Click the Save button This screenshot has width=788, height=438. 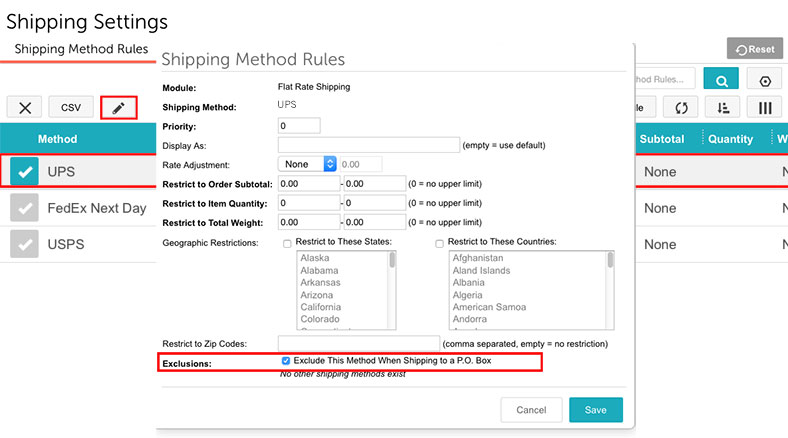pyautogui.click(x=596, y=410)
